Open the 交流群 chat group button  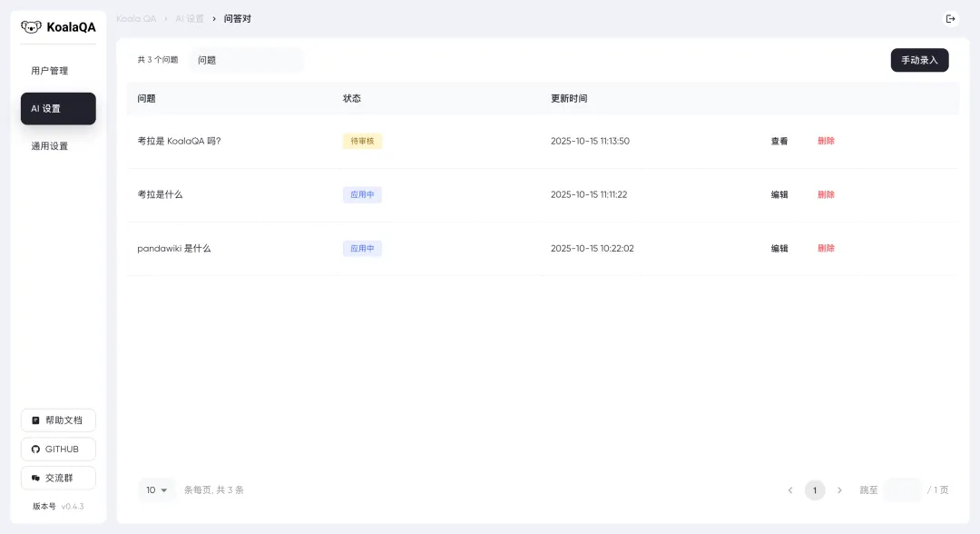pyautogui.click(x=58, y=478)
